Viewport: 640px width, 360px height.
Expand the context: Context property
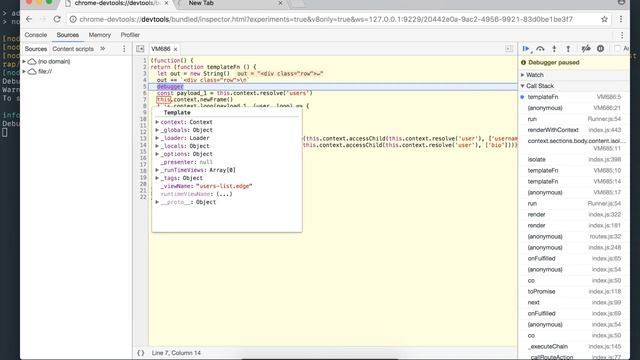pyautogui.click(x=157, y=122)
